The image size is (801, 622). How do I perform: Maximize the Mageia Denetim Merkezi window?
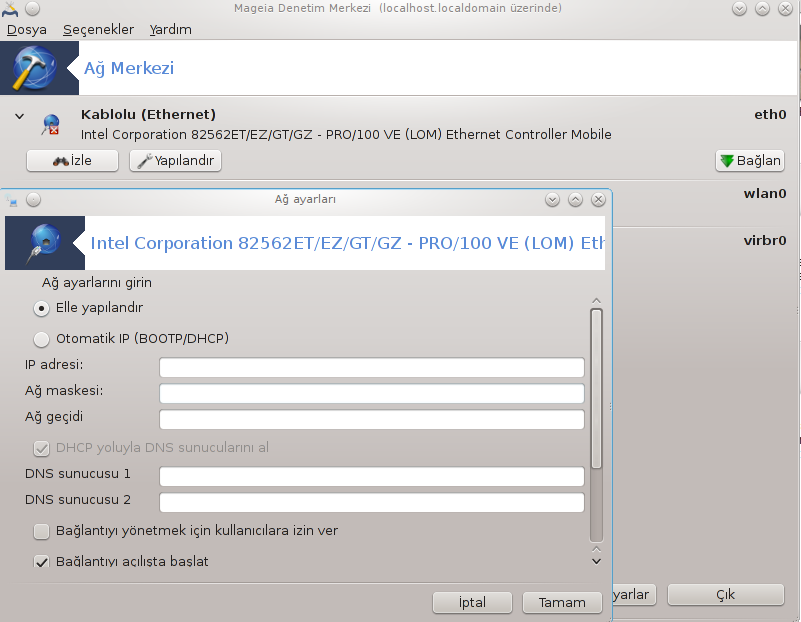click(x=762, y=9)
